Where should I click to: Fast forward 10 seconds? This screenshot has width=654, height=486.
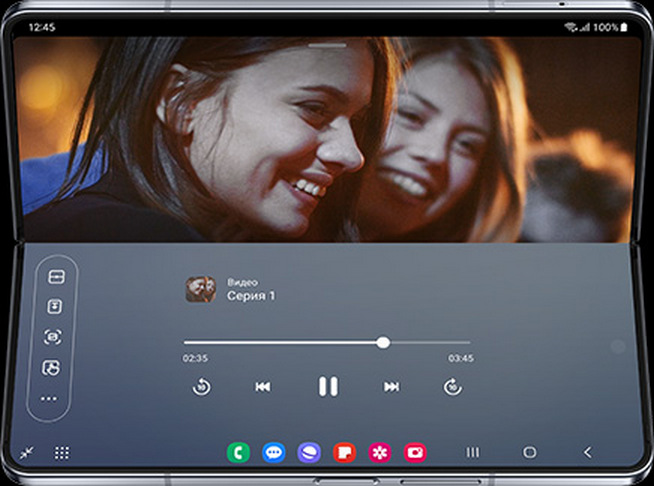click(453, 387)
